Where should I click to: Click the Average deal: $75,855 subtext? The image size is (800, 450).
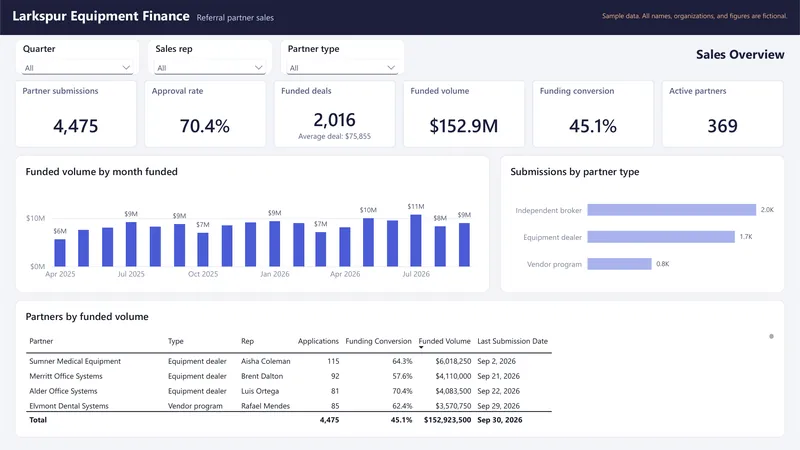[335, 136]
